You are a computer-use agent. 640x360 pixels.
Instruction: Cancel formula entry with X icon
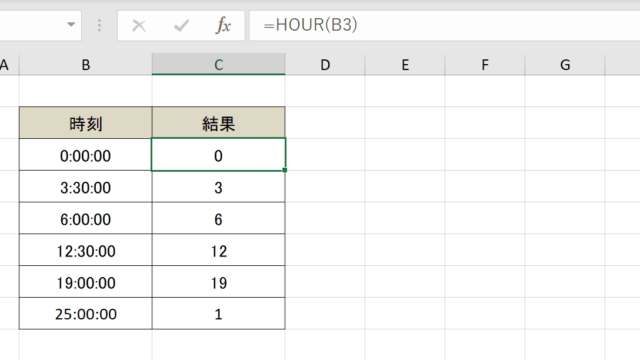139,26
